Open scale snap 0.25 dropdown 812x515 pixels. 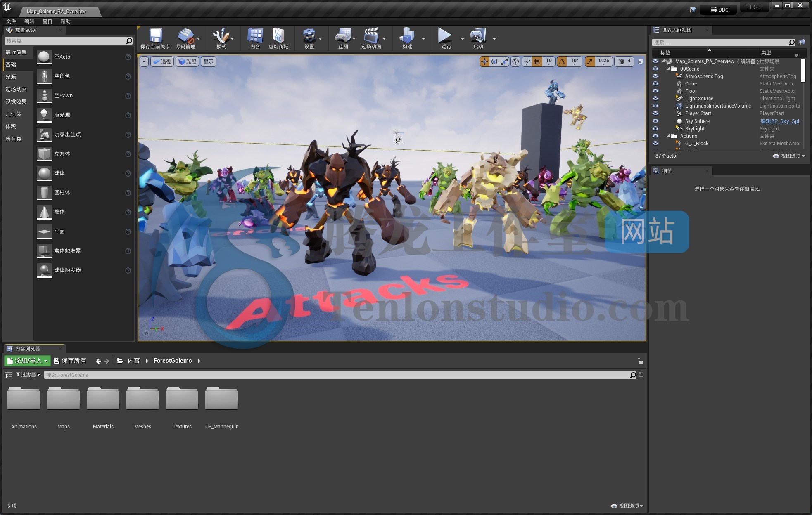pos(604,61)
